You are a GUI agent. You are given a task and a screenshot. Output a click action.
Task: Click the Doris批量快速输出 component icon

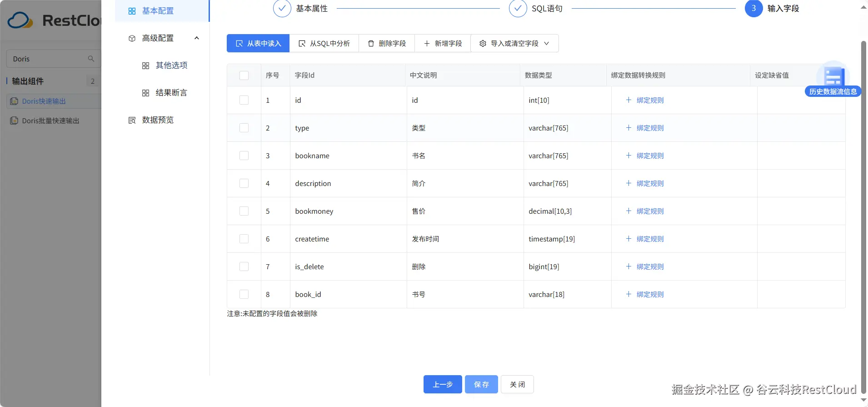tap(14, 121)
